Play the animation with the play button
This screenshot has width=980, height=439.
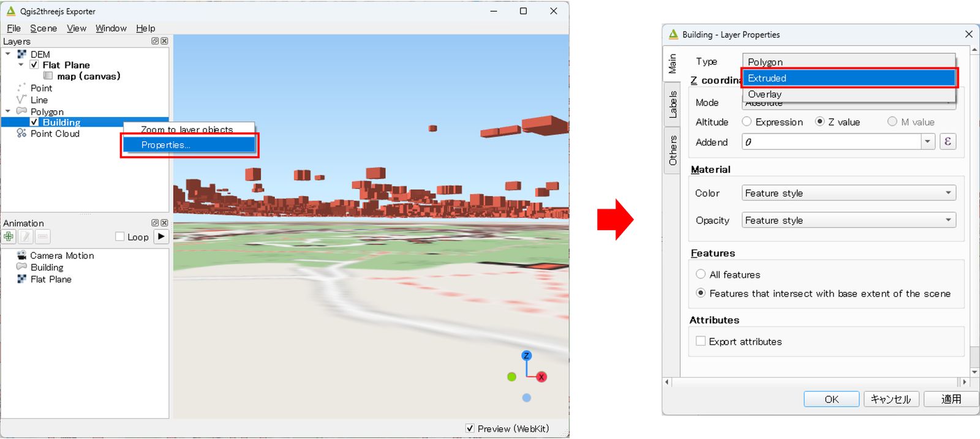(161, 236)
